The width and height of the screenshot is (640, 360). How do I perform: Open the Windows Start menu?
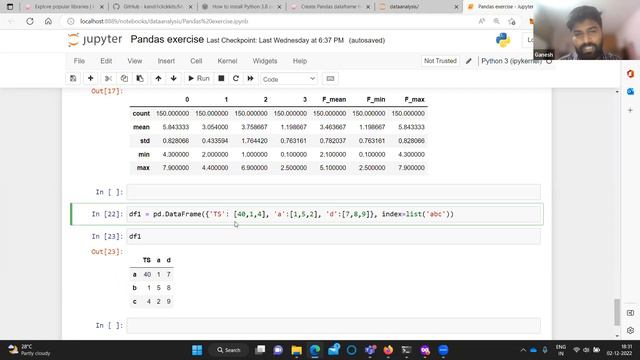pyautogui.click(x=197, y=350)
